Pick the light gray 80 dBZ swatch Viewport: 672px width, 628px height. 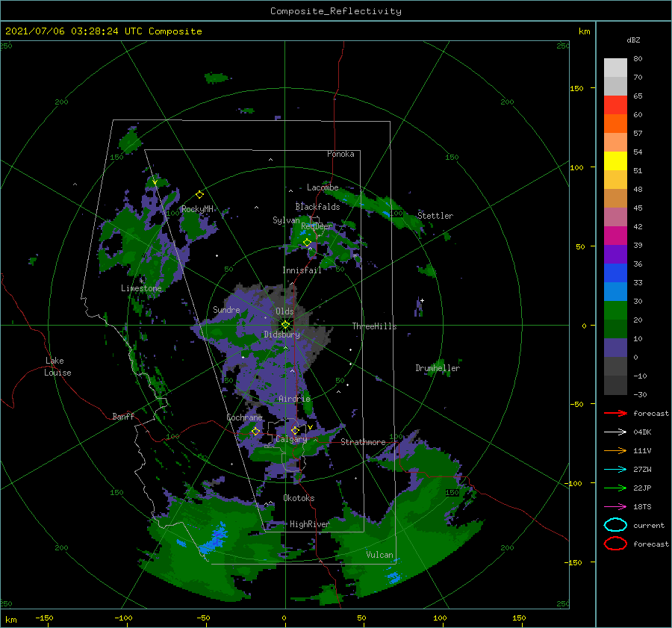[x=615, y=67]
